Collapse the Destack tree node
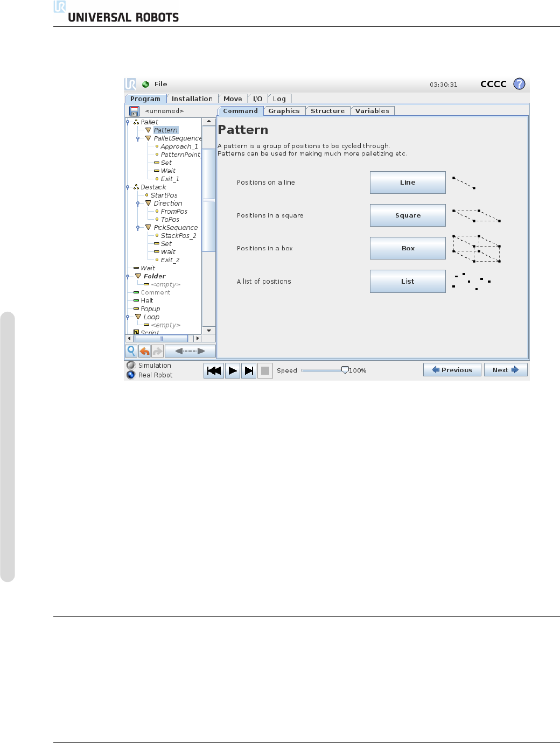The height and width of the screenshot is (743, 560). pyautogui.click(x=128, y=187)
